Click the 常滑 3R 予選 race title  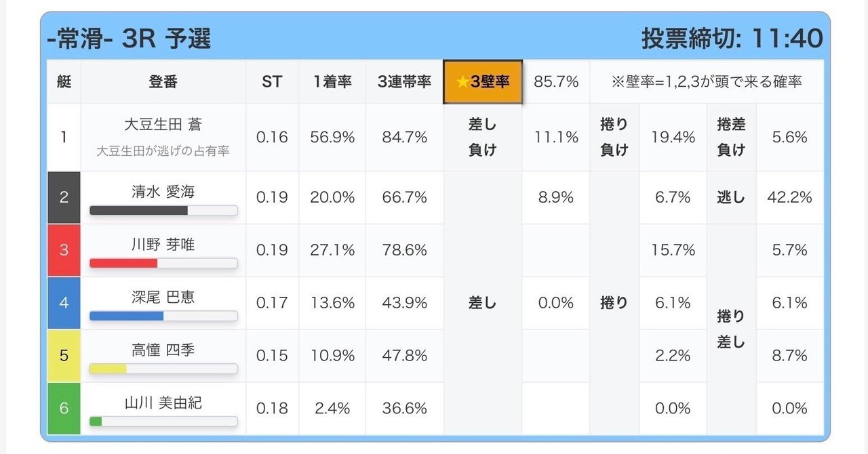click(129, 39)
